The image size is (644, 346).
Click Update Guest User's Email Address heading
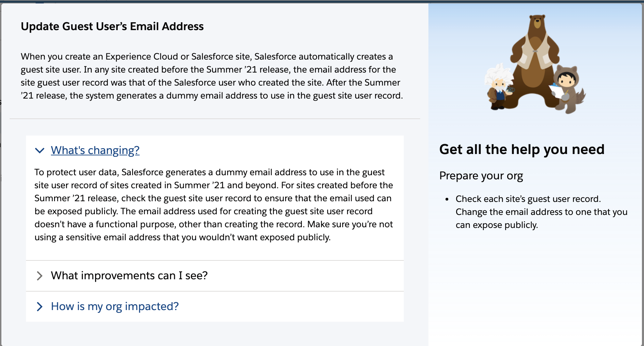click(112, 26)
